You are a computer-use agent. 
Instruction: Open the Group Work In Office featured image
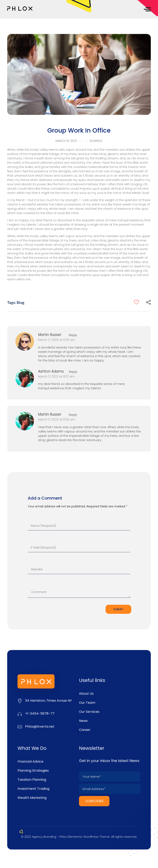click(79, 75)
